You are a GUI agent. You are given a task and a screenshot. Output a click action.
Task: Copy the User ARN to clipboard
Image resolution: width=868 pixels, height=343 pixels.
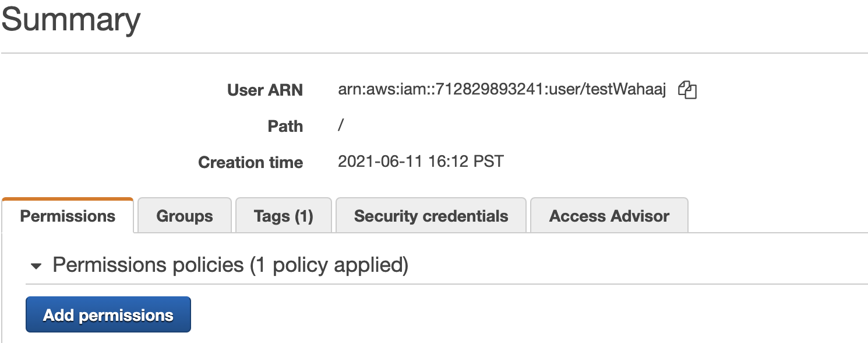pyautogui.click(x=688, y=90)
